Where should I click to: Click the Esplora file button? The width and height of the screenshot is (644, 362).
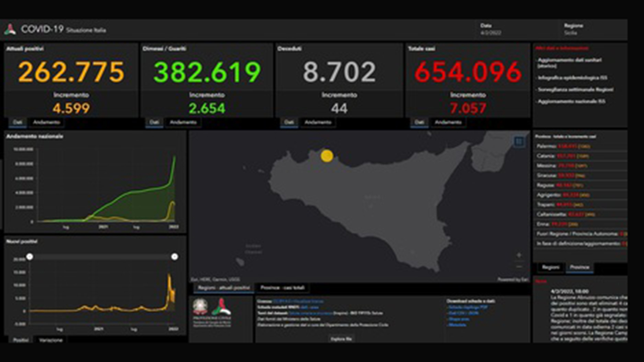pos(342,339)
